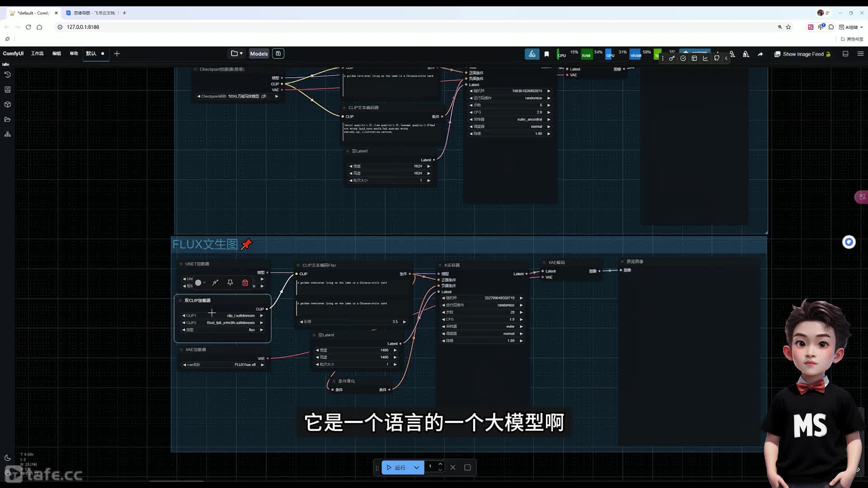Open the node library sidebar icon
Viewport: 868px width, 488px height.
[x=7, y=89]
